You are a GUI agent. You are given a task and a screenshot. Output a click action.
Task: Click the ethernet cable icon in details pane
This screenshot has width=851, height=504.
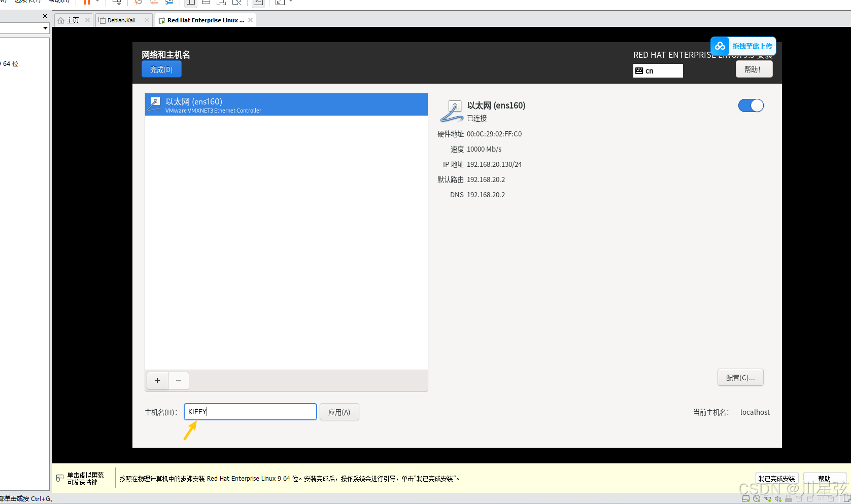[x=452, y=111]
